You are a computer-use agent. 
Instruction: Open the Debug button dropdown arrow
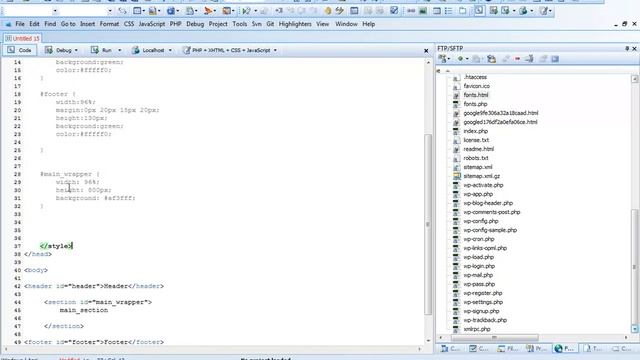[76, 50]
